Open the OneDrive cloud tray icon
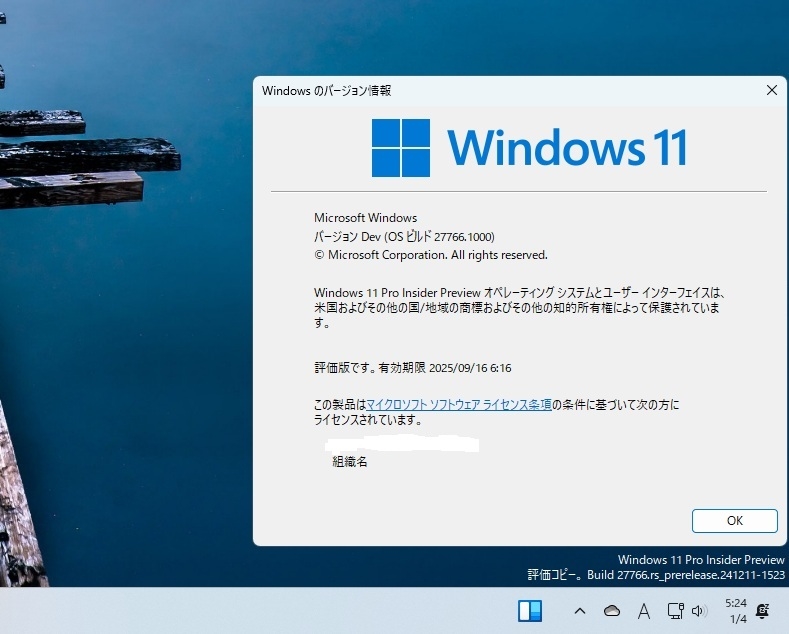789x634 pixels. pyautogui.click(x=612, y=611)
